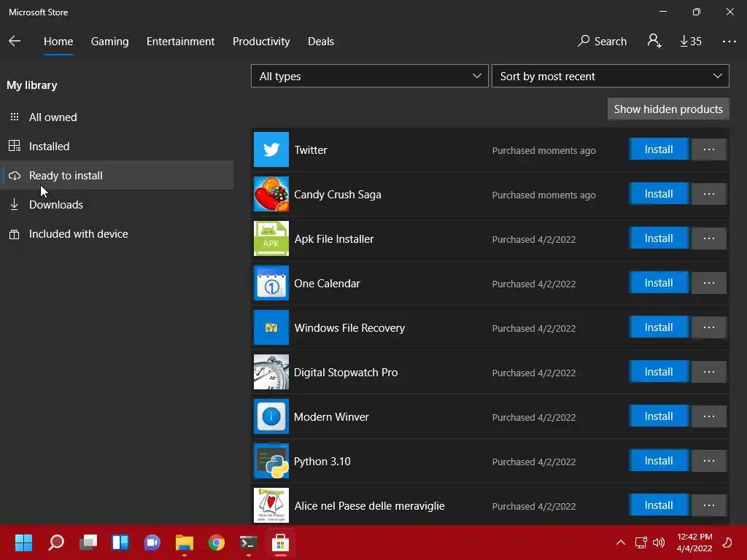
Task: Click the Twitter app name
Action: 311,150
